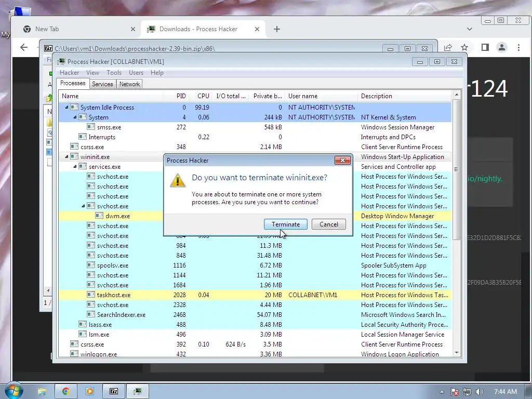Click the SearchIndexer.exe process icon
This screenshot has height=399, width=532.
(x=90, y=314)
